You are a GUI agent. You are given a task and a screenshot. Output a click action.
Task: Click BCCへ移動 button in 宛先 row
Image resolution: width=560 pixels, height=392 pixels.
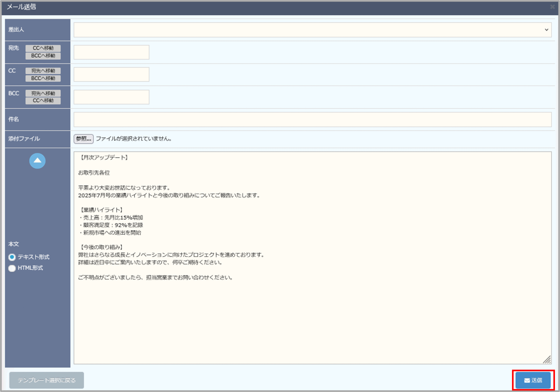(43, 56)
